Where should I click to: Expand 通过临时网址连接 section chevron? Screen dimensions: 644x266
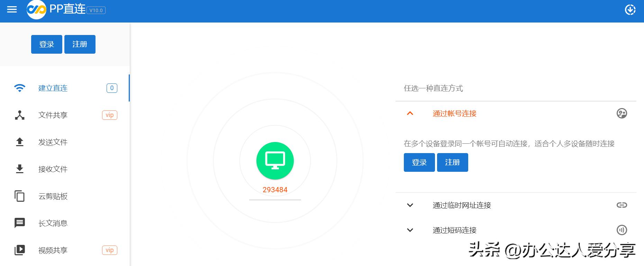pos(410,205)
